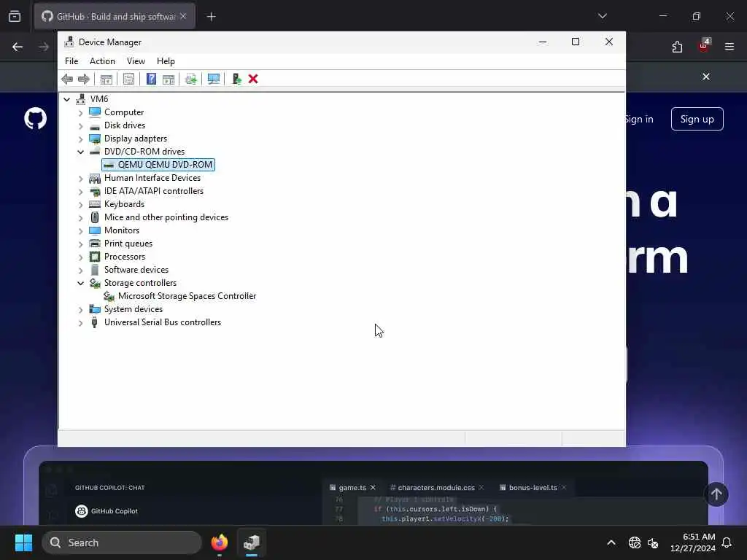Viewport: 747px width, 560px height.
Task: Collapse the Storage controllers chevron
Action: [80, 283]
